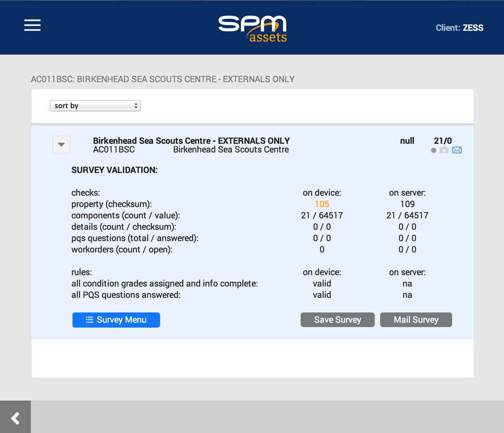Click the 109 on server checksum
The image size is (504, 433).
pyautogui.click(x=407, y=204)
